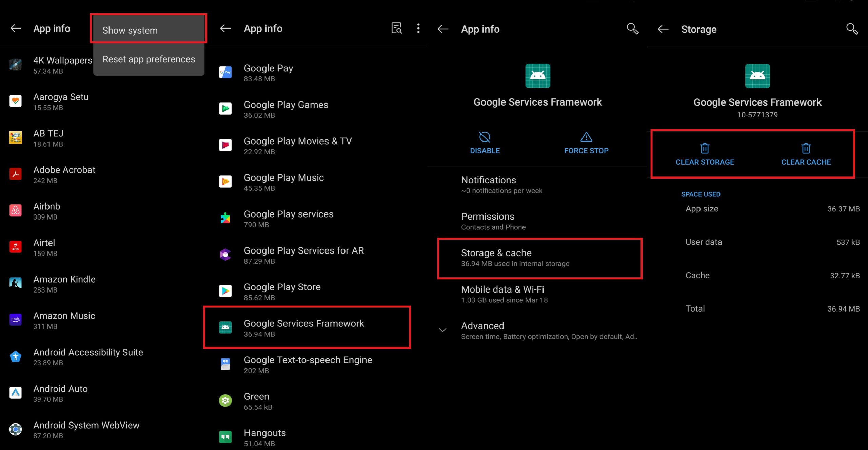Tap the search-in-list icon
868x450 pixels.
[396, 28]
